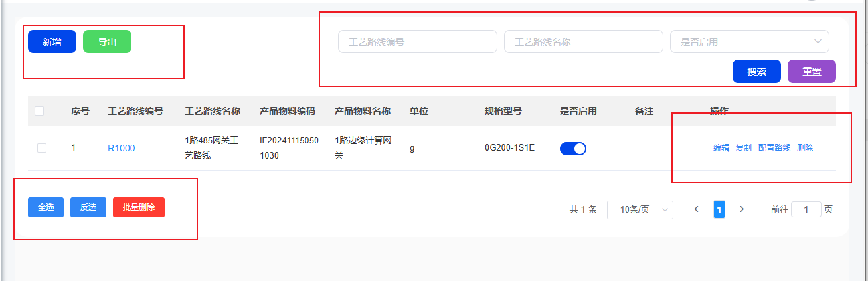Tick the header select-all checkbox

click(39, 111)
